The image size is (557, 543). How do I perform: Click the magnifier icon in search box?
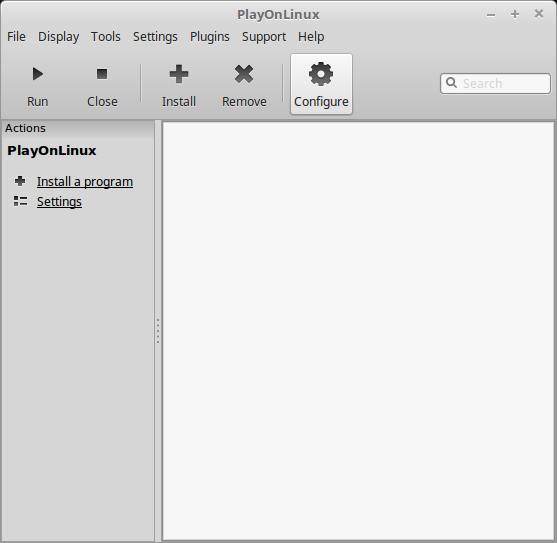(x=451, y=83)
